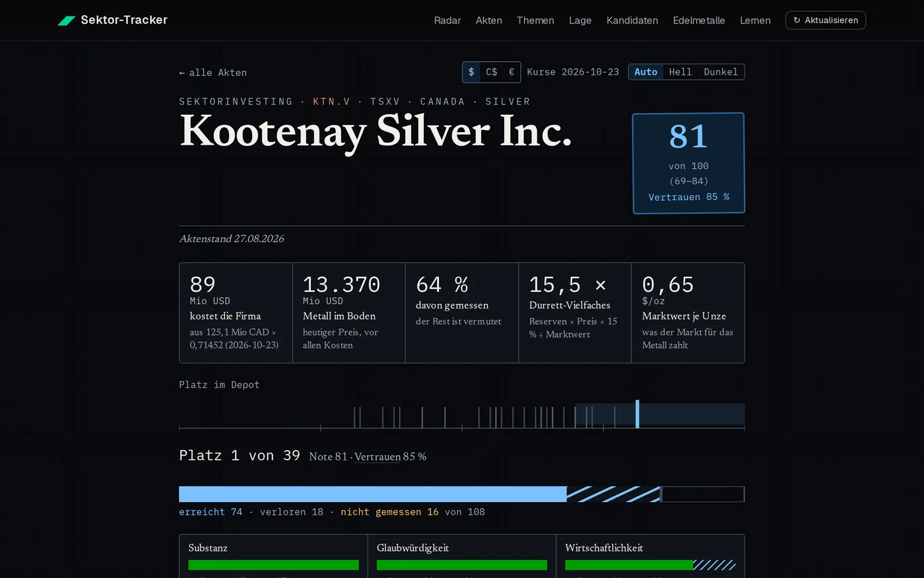924x578 pixels.
Task: Open the Themen page
Action: click(535, 20)
